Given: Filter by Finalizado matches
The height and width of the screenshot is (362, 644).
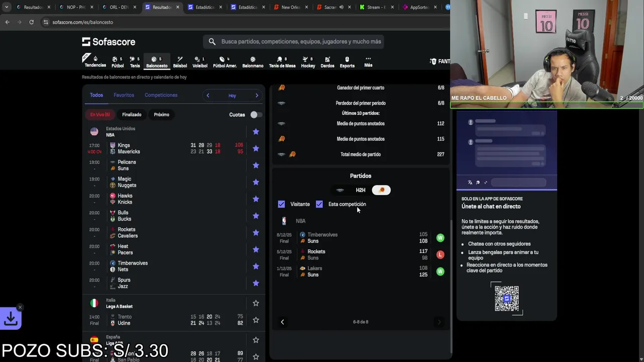Looking at the screenshot, I should point(132,115).
